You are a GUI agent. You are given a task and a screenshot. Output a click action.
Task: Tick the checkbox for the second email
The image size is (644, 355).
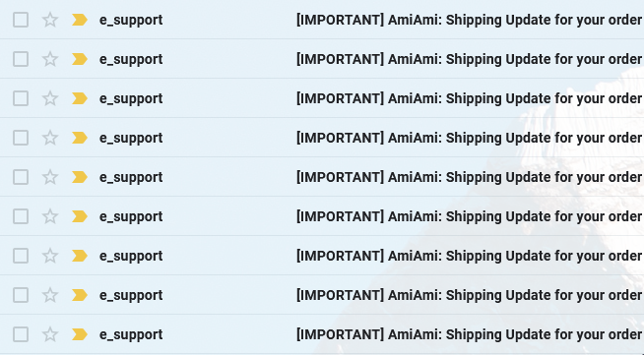point(21,59)
